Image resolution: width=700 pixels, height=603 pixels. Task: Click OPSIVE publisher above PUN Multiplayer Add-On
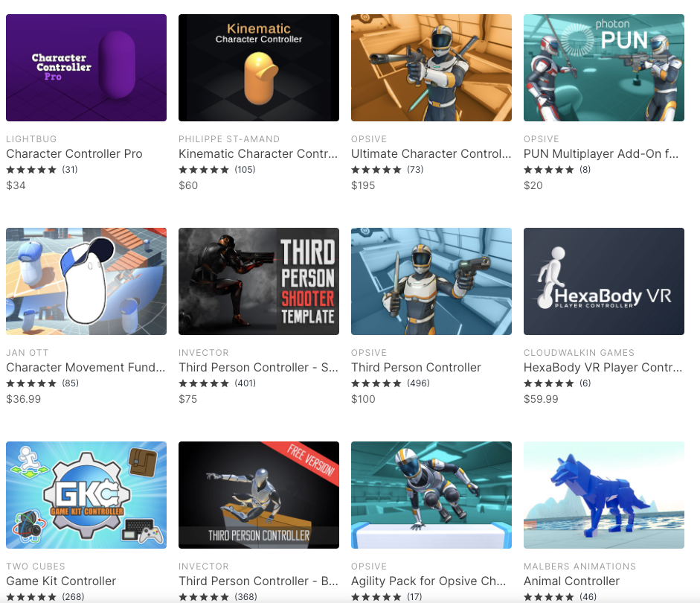point(541,139)
